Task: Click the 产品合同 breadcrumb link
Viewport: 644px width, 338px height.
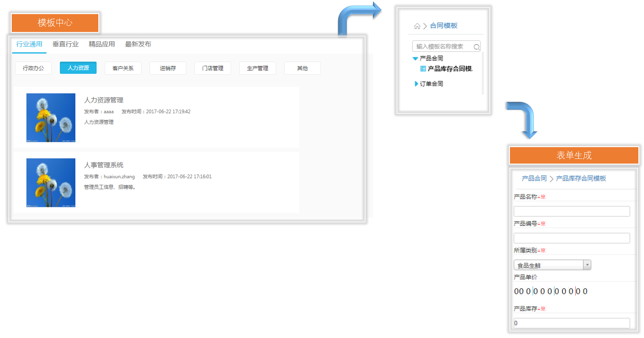Action: pos(534,179)
